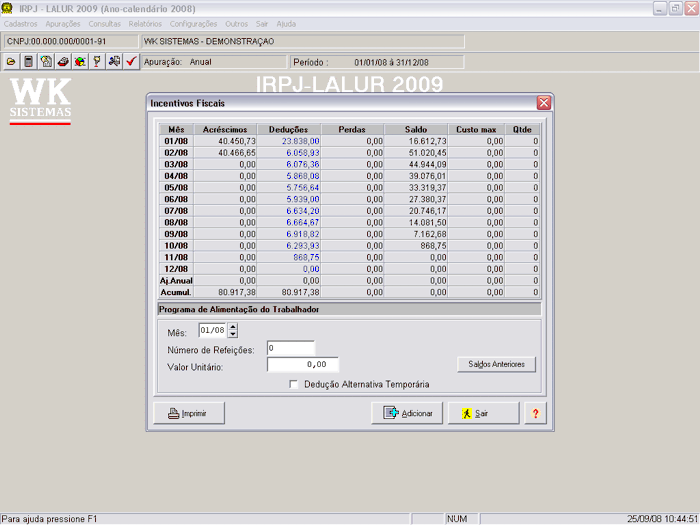The height and width of the screenshot is (525, 700).
Task: Click the open folder toolbar icon
Action: pyautogui.click(x=11, y=61)
